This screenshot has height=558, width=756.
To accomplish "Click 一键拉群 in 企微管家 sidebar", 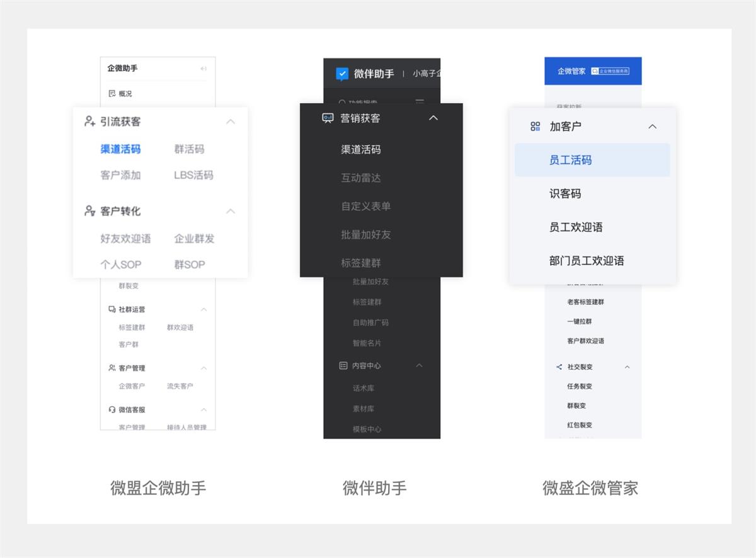I will 579,321.
